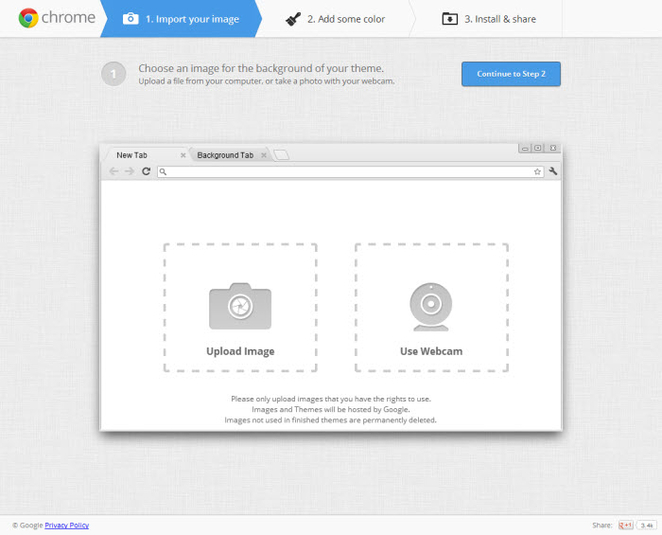Click the mock window minimize button
This screenshot has width=662, height=535.
525,148
